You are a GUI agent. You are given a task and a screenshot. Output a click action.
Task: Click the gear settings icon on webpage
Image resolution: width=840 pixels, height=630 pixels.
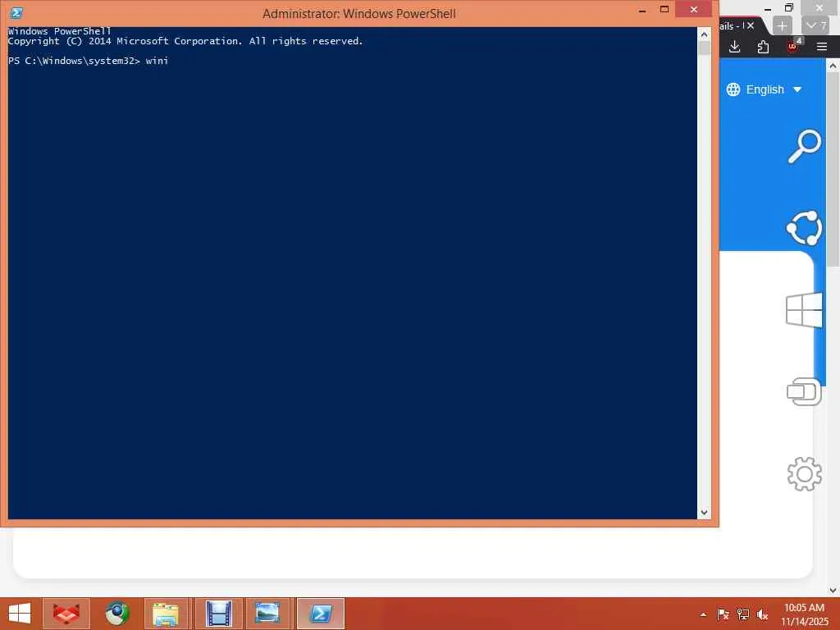tap(804, 473)
